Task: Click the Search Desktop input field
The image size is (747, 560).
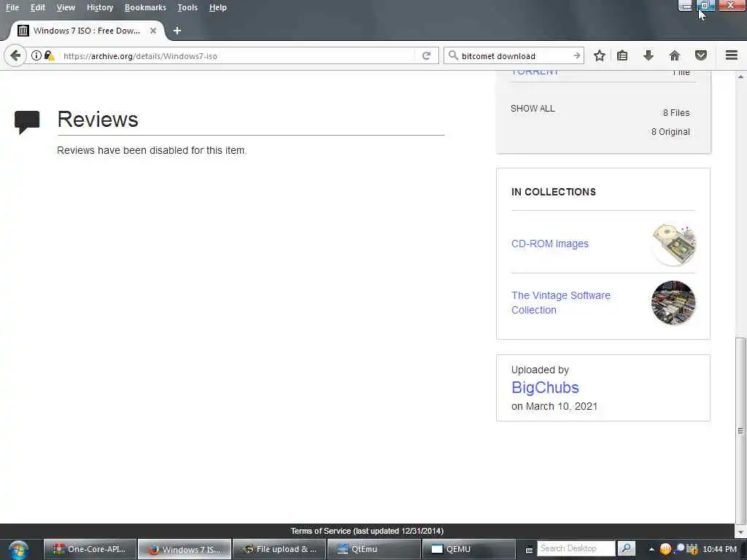Action: 576,548
